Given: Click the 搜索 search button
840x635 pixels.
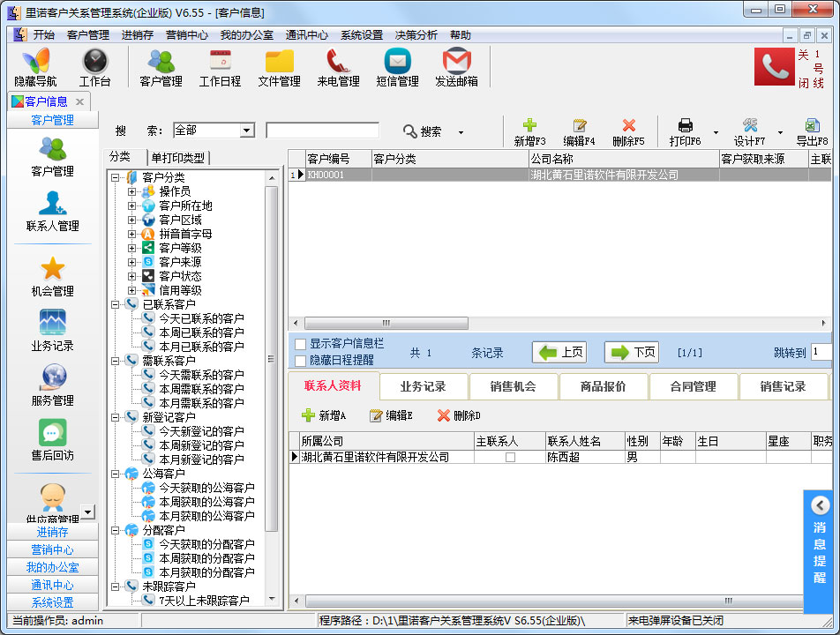Looking at the screenshot, I should (x=423, y=131).
